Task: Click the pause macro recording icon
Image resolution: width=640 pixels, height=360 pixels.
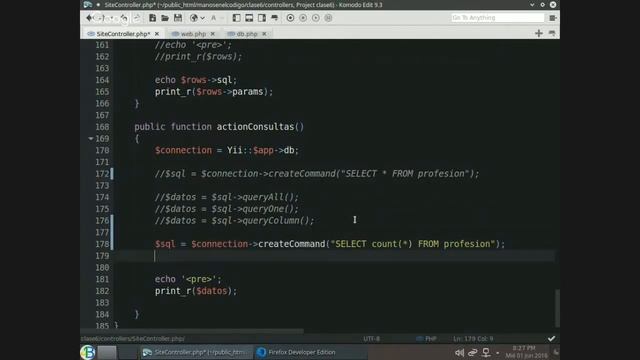Action: point(303,18)
